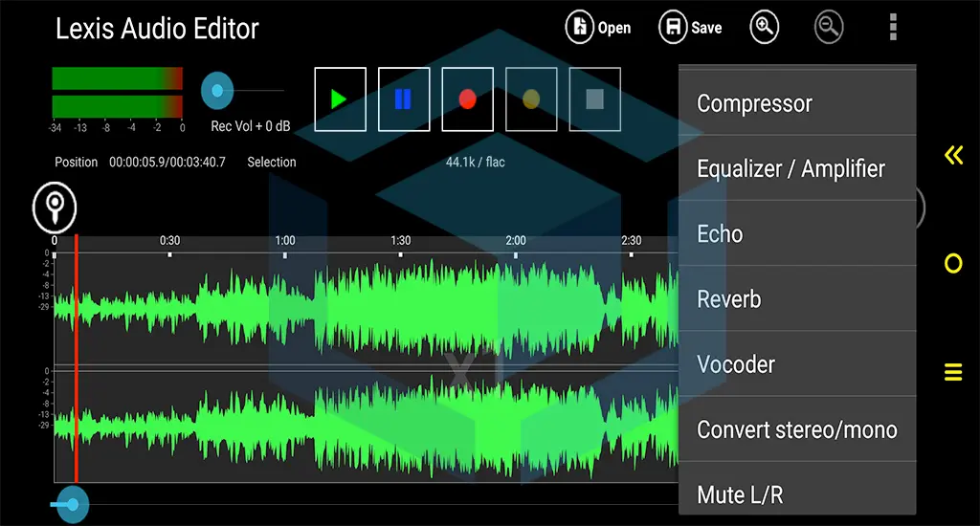Tap the yellow three-line recents navigation icon
Viewport: 980px width, 526px height.
tap(953, 372)
